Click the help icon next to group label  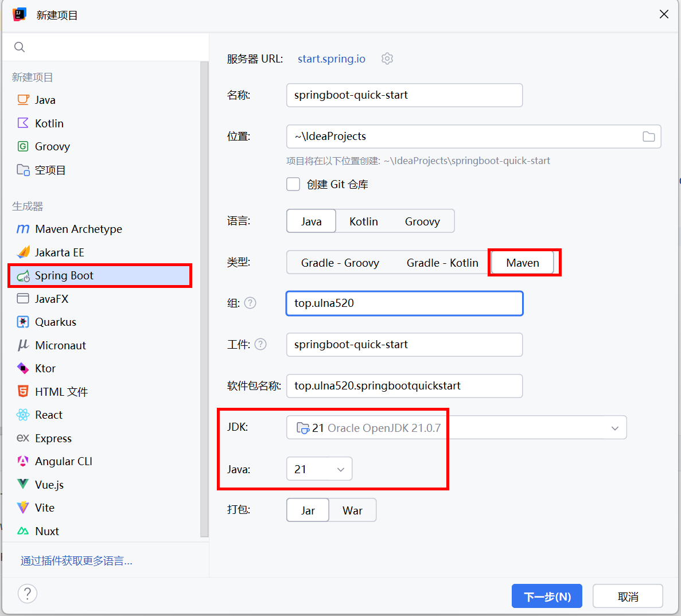250,303
